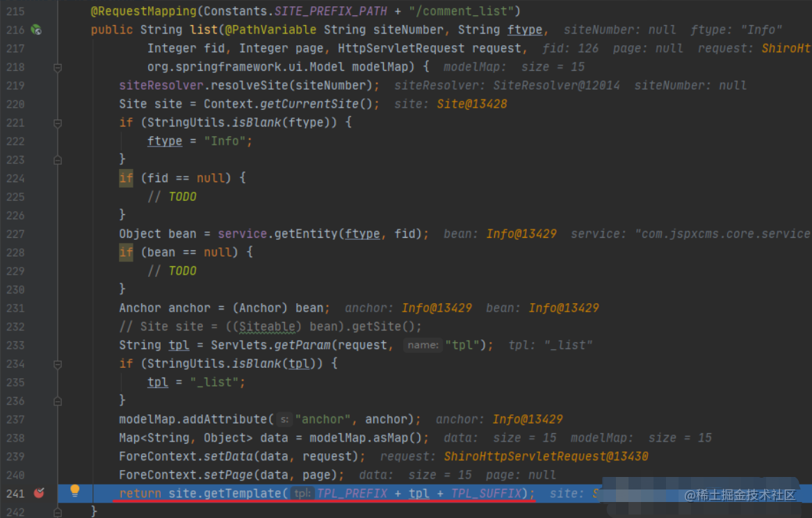
Task: Click the "_list" string on line 235
Action: (x=214, y=382)
